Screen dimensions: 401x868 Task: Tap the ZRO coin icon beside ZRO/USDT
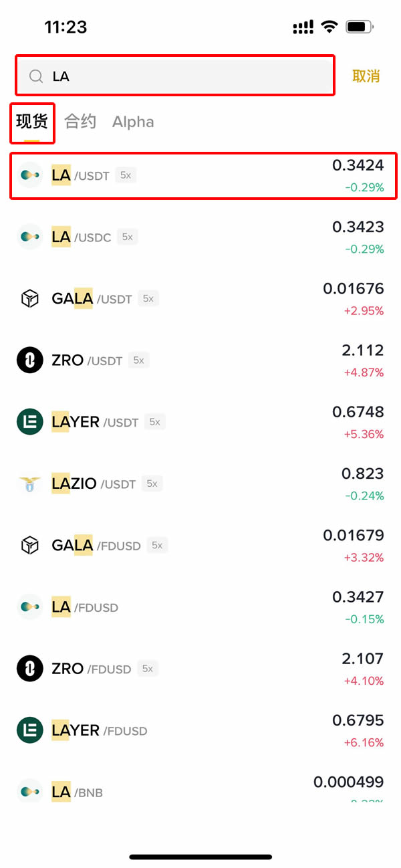[x=29, y=360]
